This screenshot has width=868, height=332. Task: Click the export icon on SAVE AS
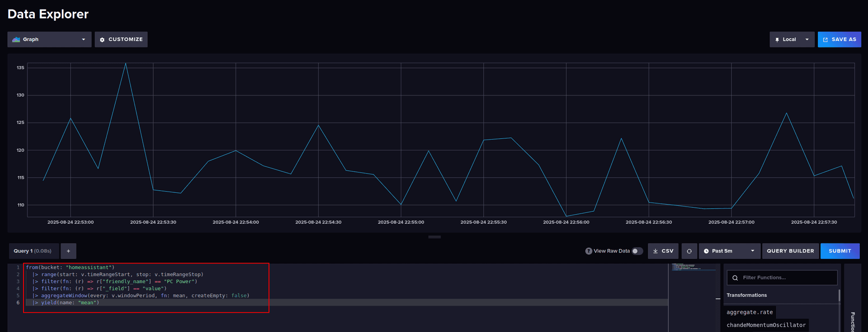[x=826, y=40]
